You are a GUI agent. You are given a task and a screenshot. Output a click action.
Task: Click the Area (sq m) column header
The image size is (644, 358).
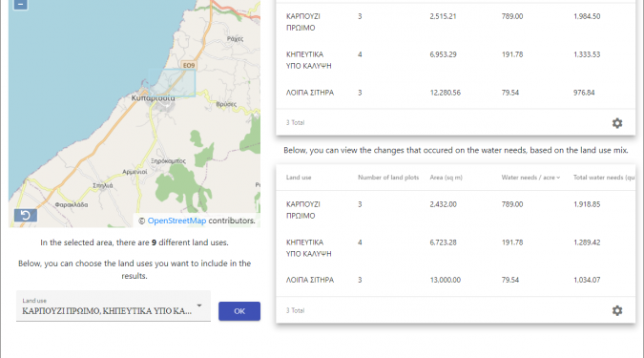(x=447, y=178)
